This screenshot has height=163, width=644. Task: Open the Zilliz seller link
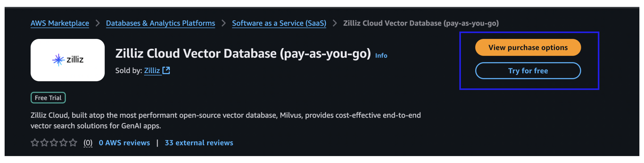(x=152, y=70)
